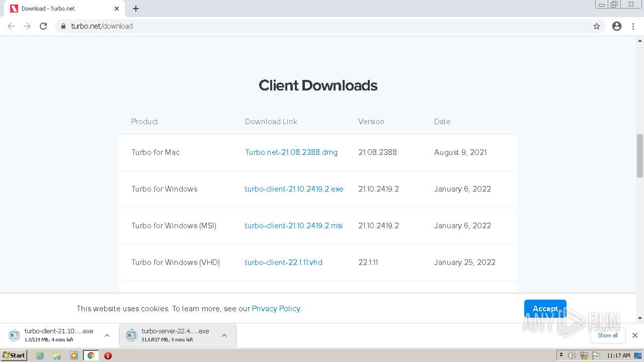
Task: Click the Product column header
Action: (144, 122)
